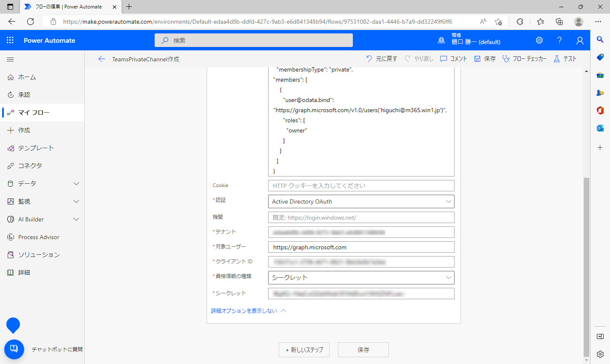
Task: Add this page to favorites
Action: (499, 22)
